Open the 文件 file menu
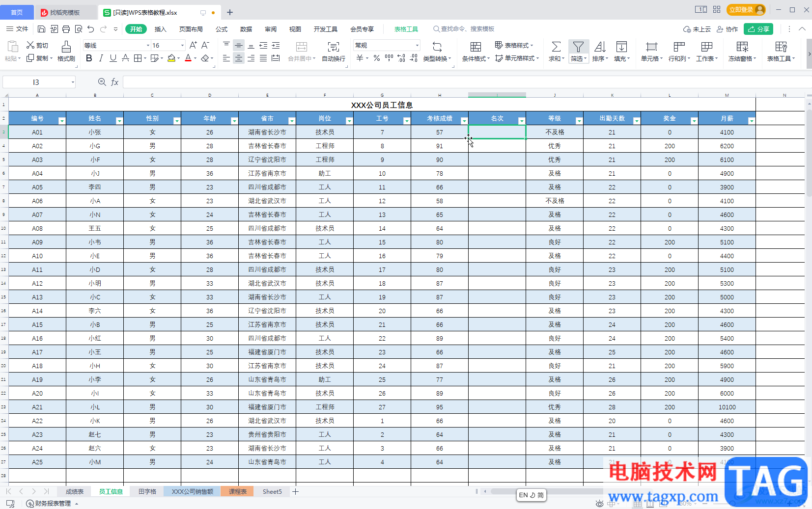812x509 pixels. [x=17, y=29]
